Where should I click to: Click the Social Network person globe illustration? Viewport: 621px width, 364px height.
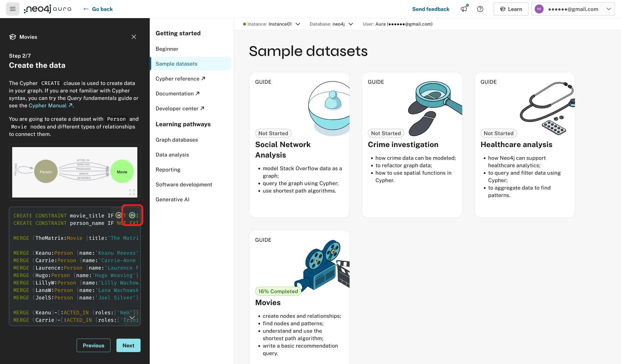pos(329,108)
